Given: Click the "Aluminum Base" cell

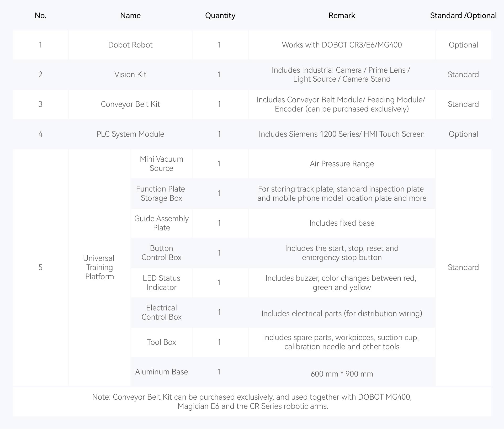Looking at the screenshot, I should (161, 372).
